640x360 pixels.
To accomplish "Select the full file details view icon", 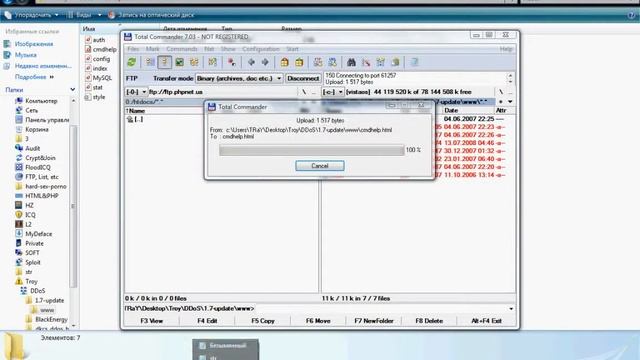I will [165, 62].
